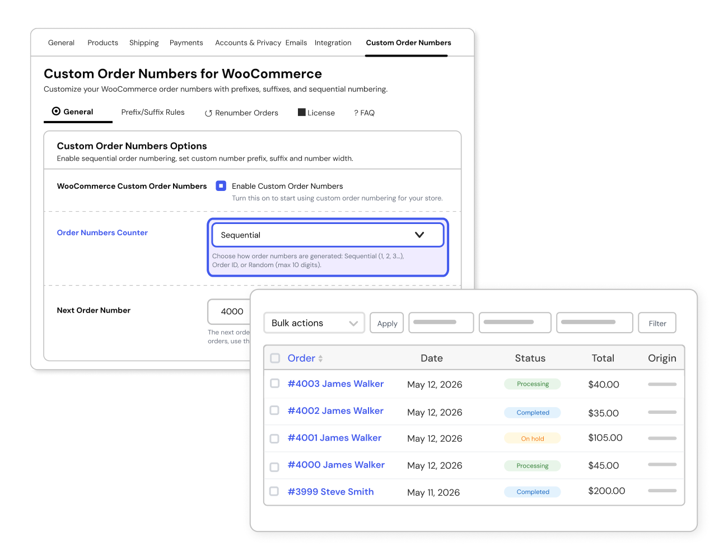Check the select-all orders checkbox in header

[275, 358]
